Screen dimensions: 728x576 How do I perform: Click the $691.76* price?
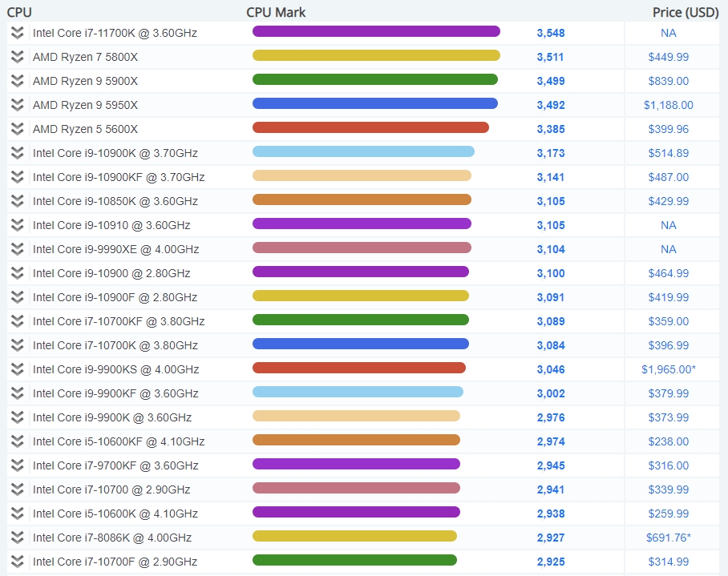point(669,538)
